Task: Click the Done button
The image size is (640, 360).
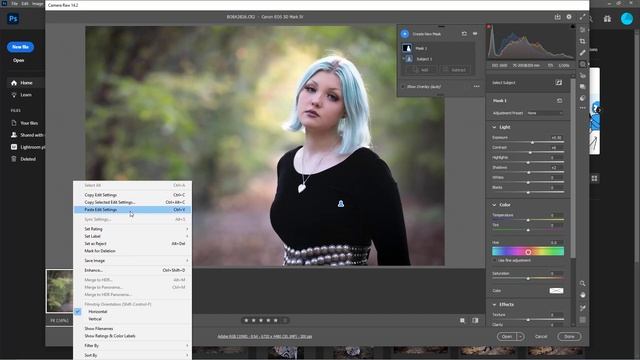Action: pos(569,337)
